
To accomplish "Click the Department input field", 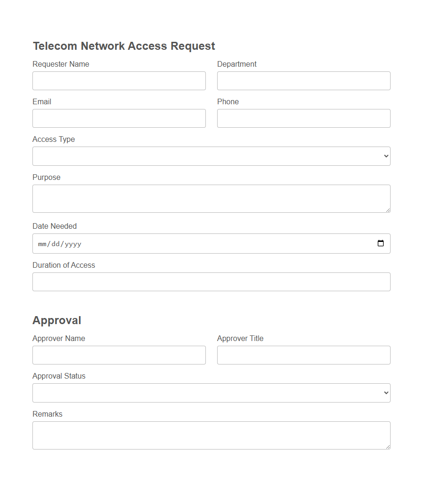I will click(x=303, y=80).
